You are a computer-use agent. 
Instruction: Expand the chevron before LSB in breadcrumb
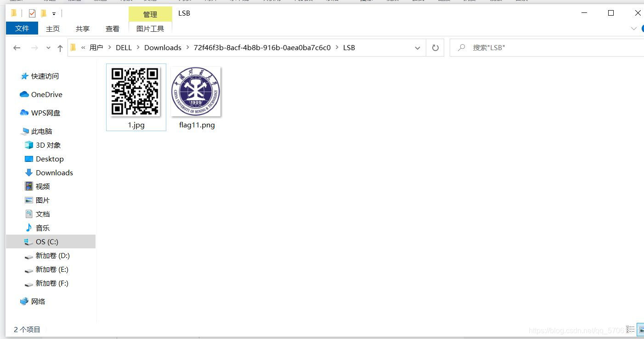[337, 47]
